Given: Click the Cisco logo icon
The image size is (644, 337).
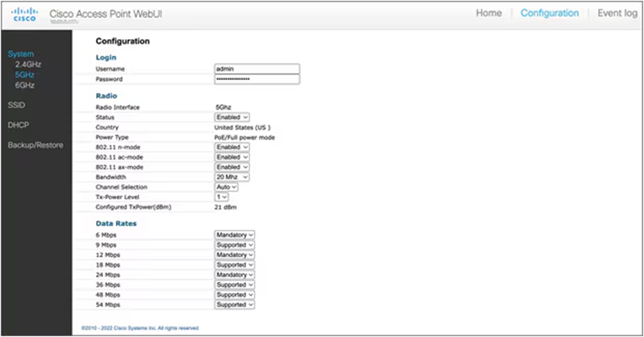Looking at the screenshot, I should pyautogui.click(x=24, y=15).
